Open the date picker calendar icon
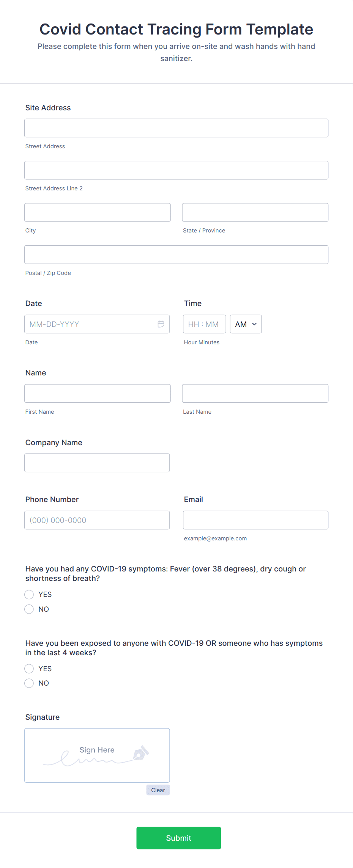 pyautogui.click(x=161, y=324)
